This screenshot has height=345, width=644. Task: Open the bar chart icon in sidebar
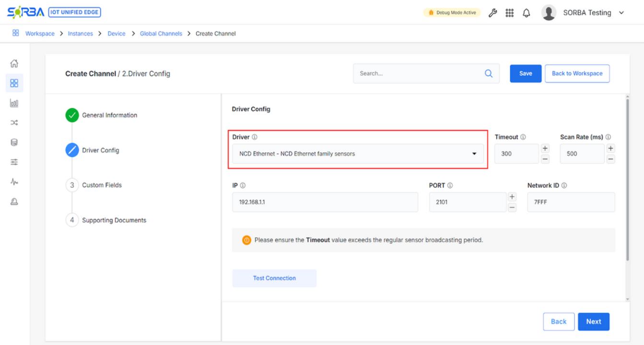click(x=14, y=103)
